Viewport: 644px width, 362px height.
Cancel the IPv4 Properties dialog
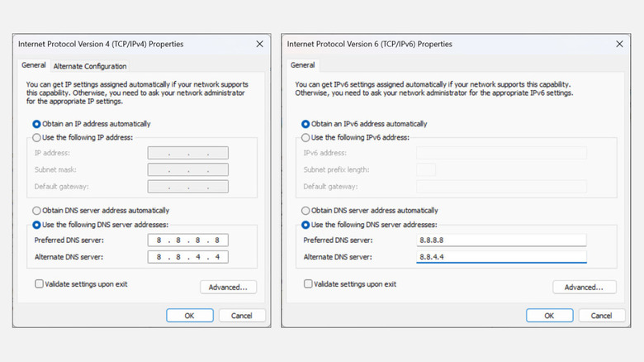(241, 316)
